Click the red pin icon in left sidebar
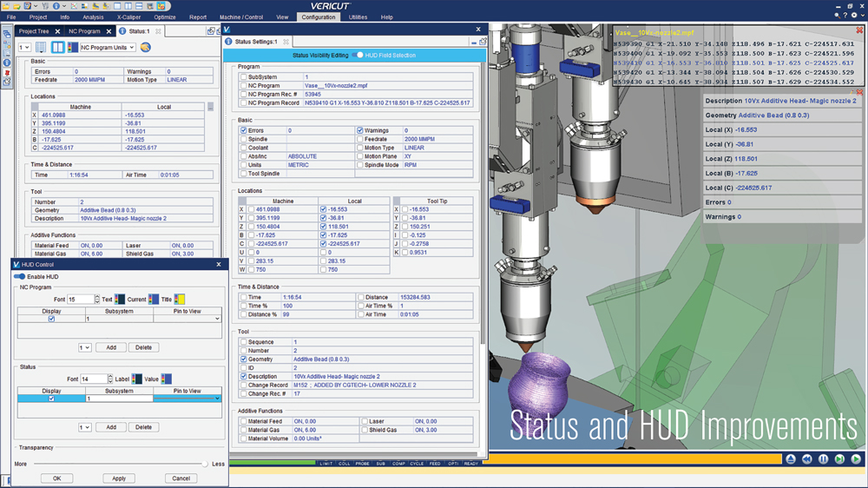The height and width of the screenshot is (488, 868). [7, 72]
